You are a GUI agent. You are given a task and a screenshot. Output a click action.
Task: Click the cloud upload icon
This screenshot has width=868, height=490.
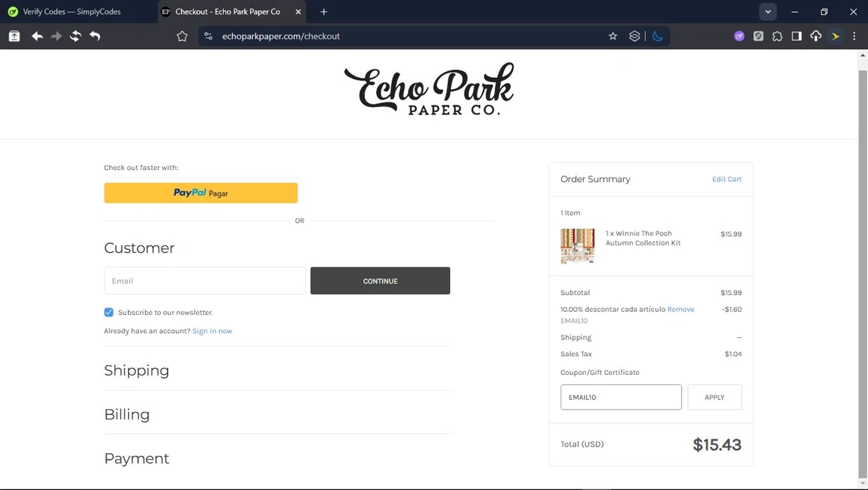(816, 36)
